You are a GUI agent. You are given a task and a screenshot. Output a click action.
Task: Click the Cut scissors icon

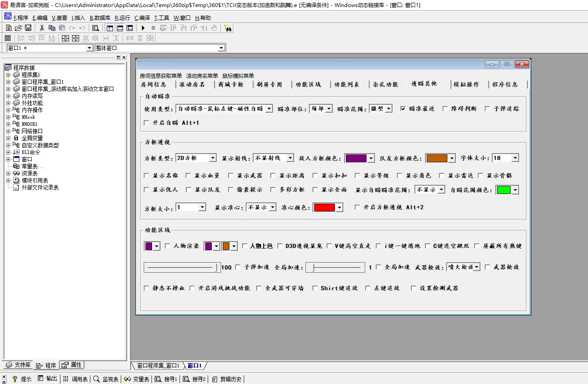pos(42,28)
